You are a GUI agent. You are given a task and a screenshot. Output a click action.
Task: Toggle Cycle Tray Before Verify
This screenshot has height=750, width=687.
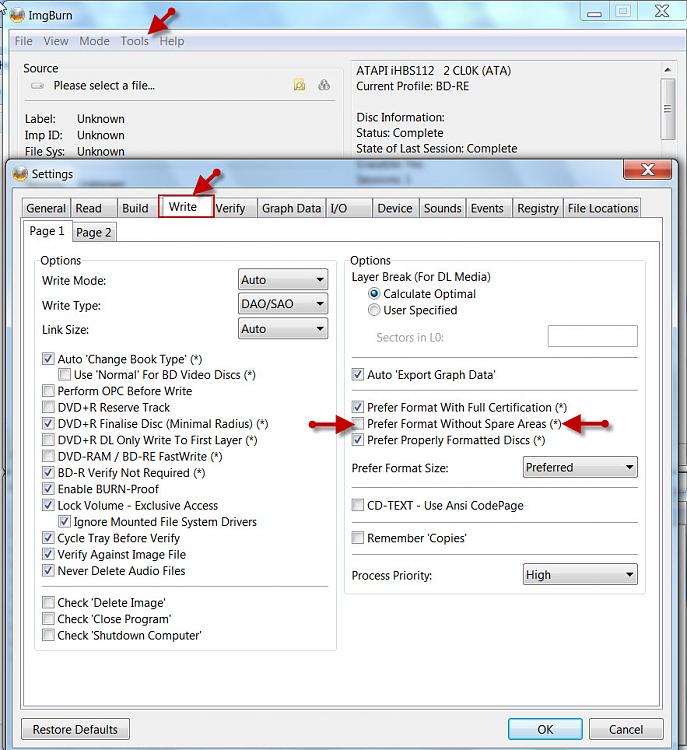coord(48,538)
